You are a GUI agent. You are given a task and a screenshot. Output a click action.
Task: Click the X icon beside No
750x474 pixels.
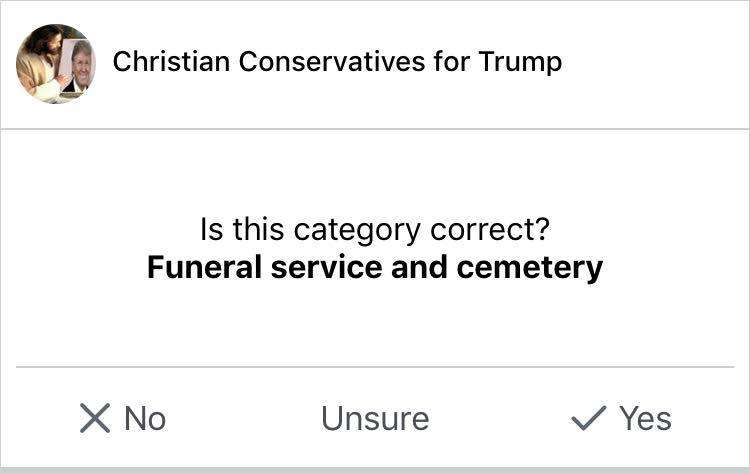pyautogui.click(x=94, y=418)
